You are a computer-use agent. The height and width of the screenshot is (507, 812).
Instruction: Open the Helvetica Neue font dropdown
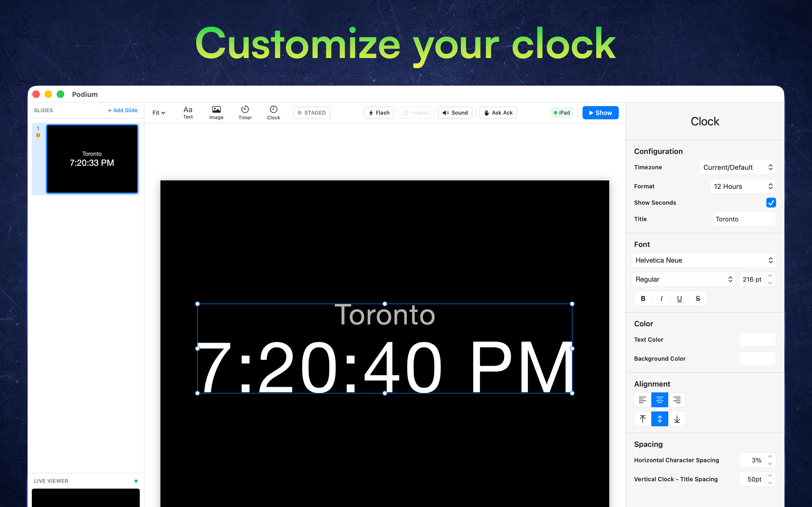click(x=703, y=260)
